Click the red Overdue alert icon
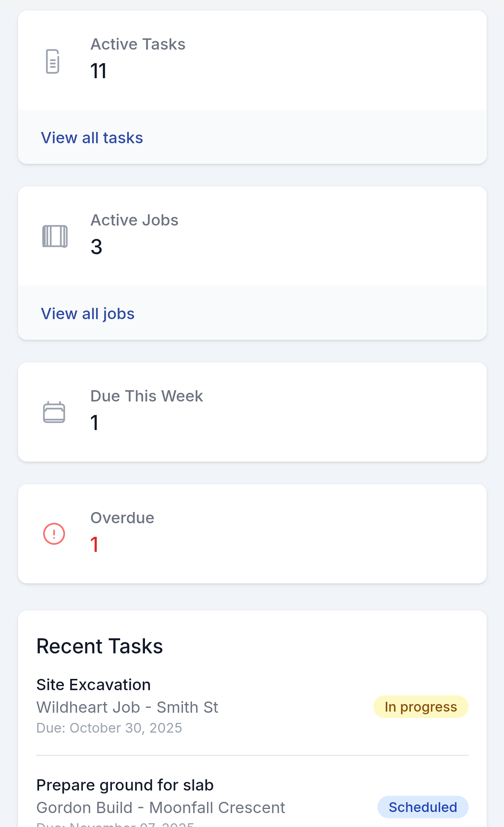 click(53, 533)
